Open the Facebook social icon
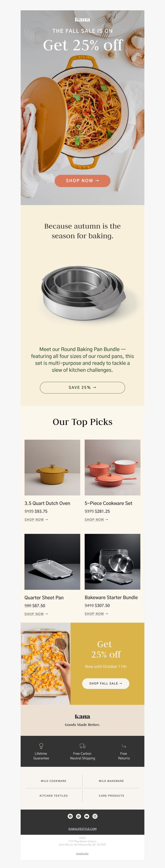165x868 pixels. pos(70,816)
